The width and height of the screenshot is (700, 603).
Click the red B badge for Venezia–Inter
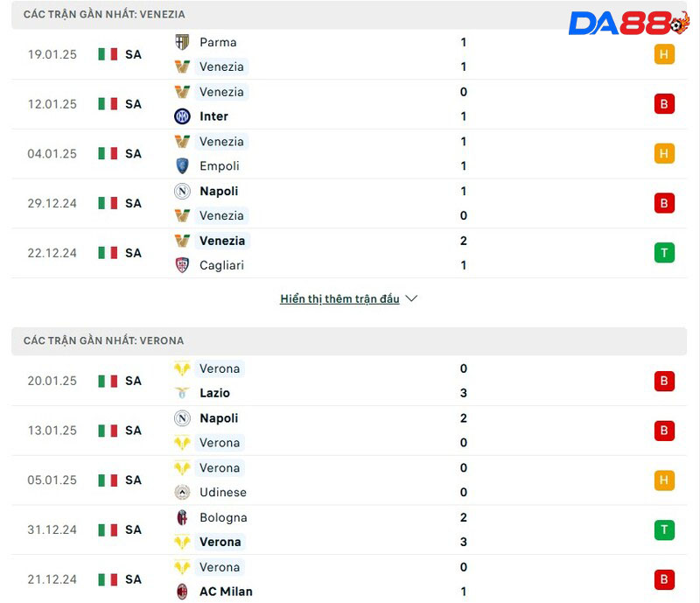point(664,104)
